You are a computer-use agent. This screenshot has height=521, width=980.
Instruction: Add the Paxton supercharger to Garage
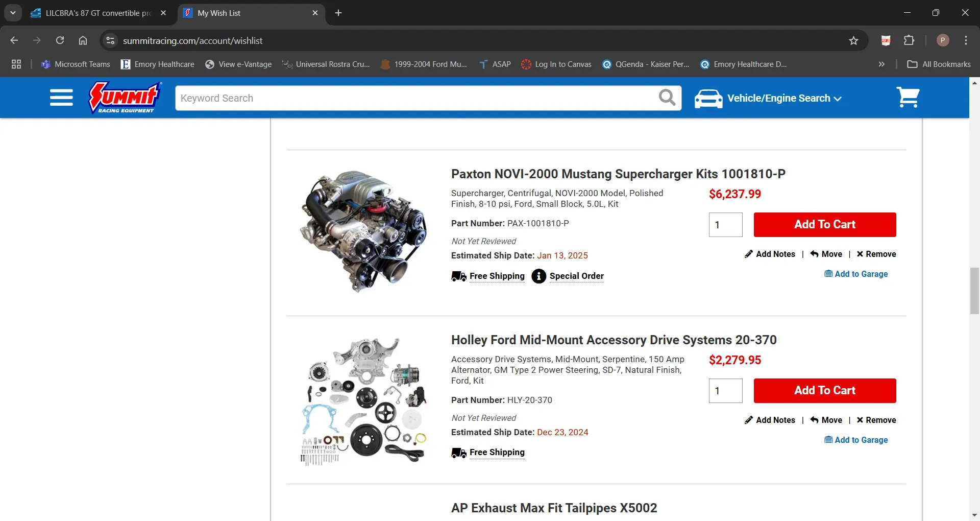pyautogui.click(x=856, y=274)
